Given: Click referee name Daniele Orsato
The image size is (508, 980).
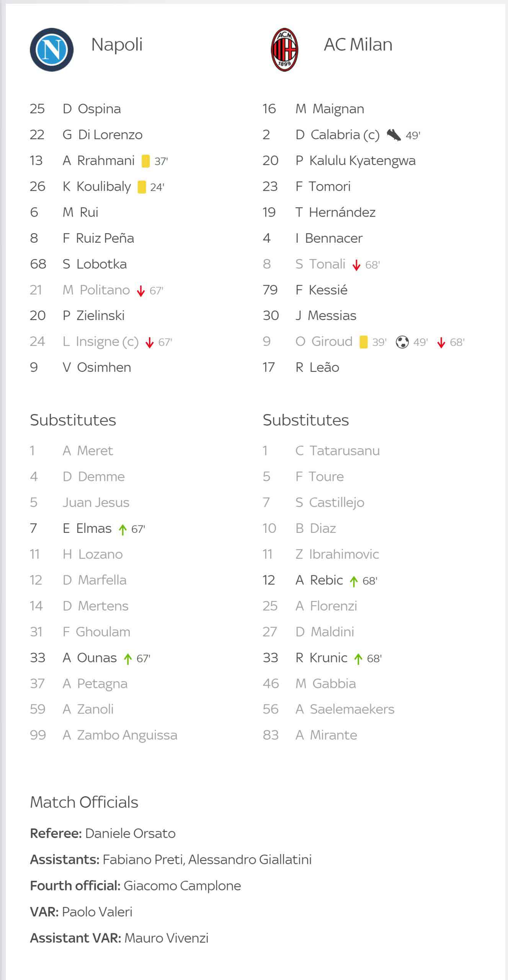Looking at the screenshot, I should tap(131, 834).
